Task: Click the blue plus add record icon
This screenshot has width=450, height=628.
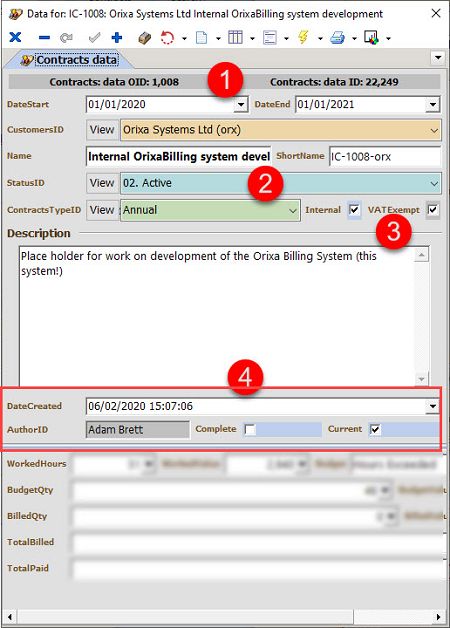Action: tap(117, 38)
